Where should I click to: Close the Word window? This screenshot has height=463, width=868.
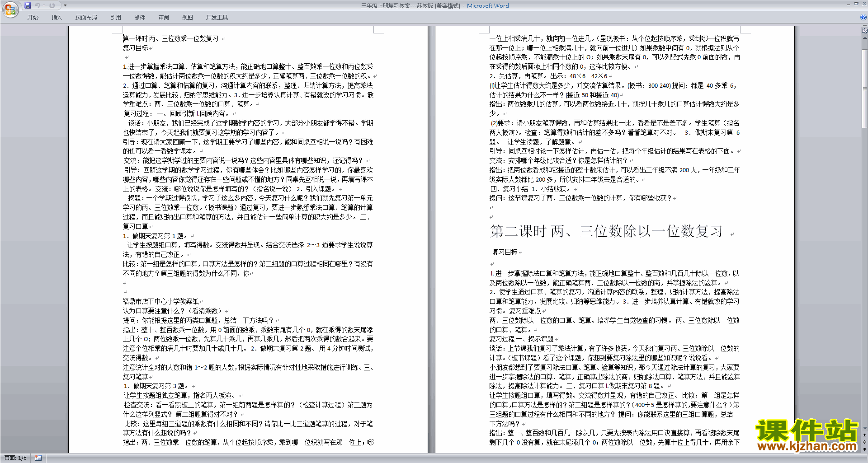[864, 4]
